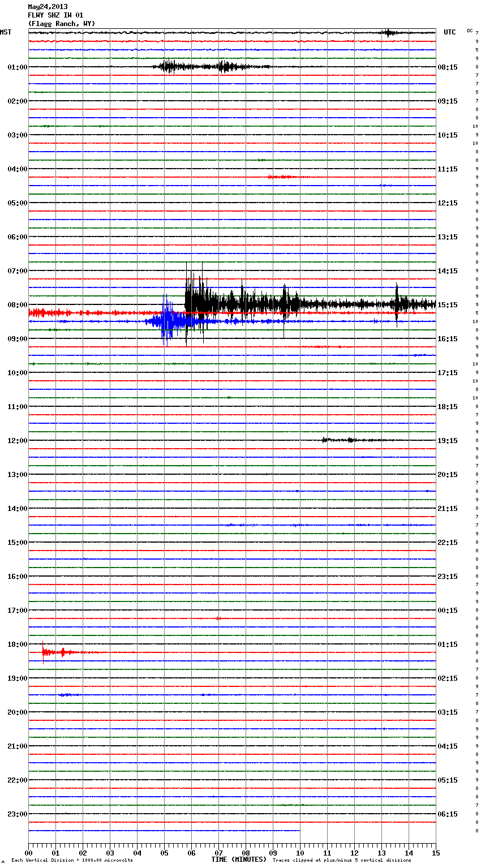Click the Traces clipped at plus/minus footnote
Screen dimensions: 481x868
point(342,861)
